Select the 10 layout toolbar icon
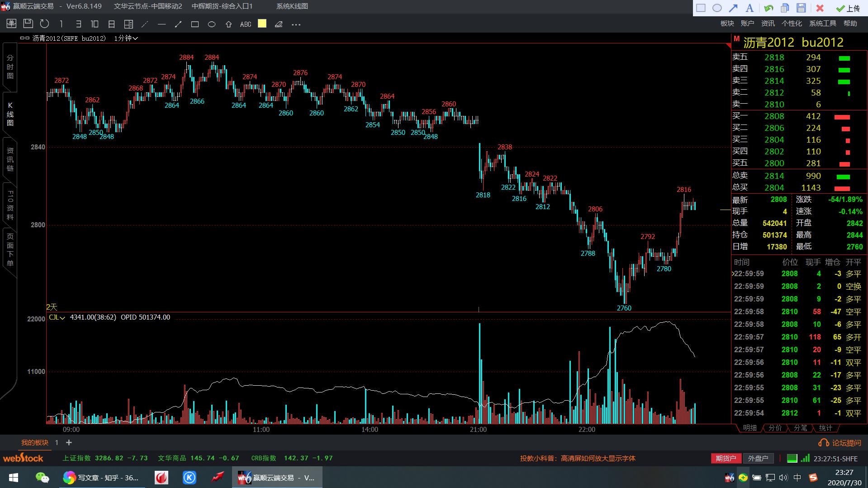The height and width of the screenshot is (488, 868). pos(95,24)
